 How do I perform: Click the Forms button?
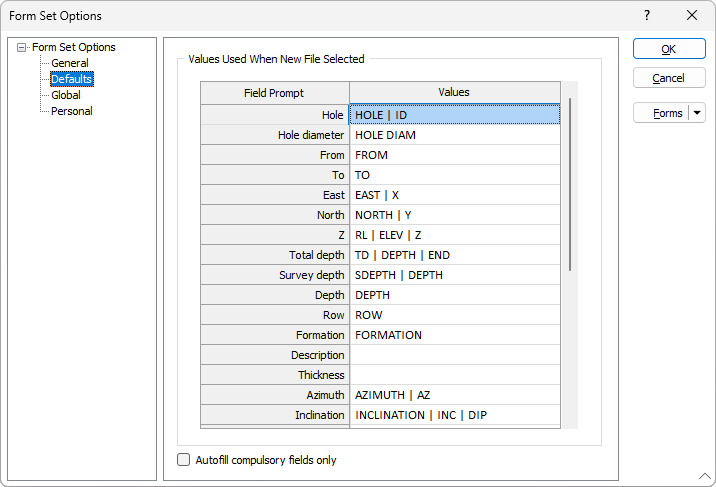[x=662, y=113]
